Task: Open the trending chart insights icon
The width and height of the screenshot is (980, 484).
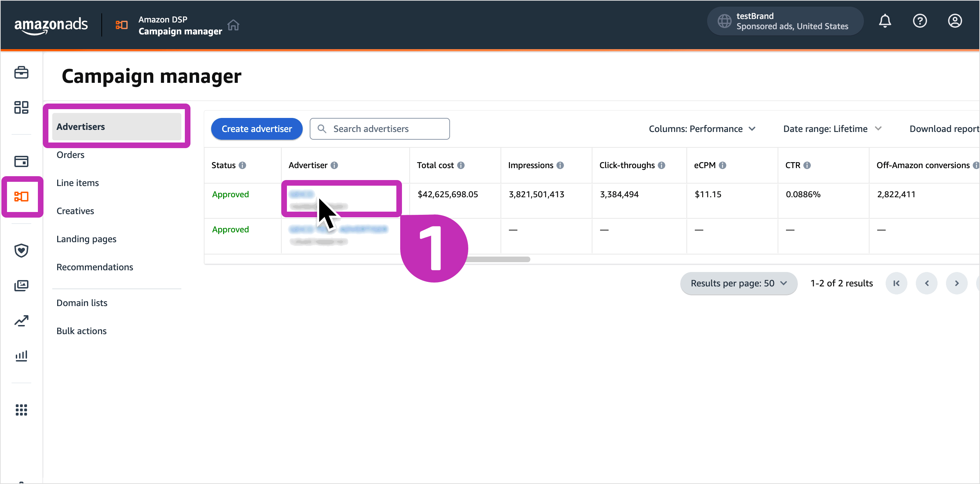Action: [x=21, y=321]
